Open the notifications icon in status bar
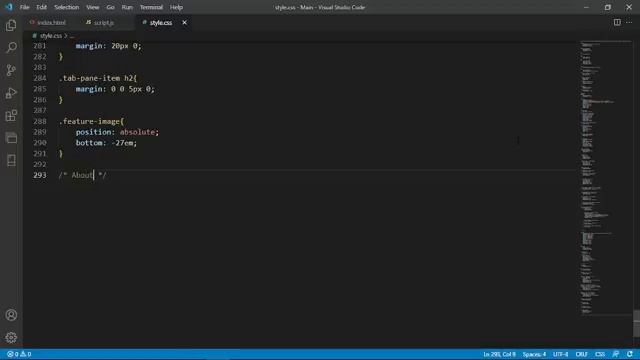The width and height of the screenshot is (640, 360). click(630, 354)
